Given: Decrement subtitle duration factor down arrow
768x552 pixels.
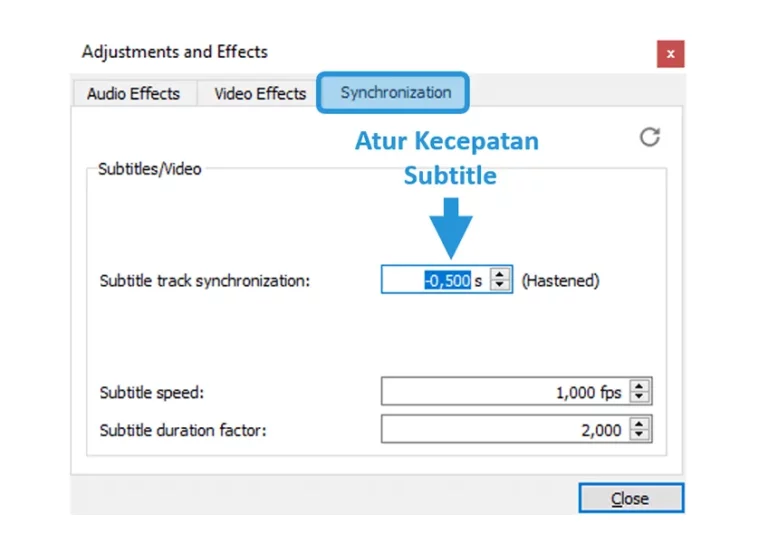Looking at the screenshot, I should tap(639, 435).
